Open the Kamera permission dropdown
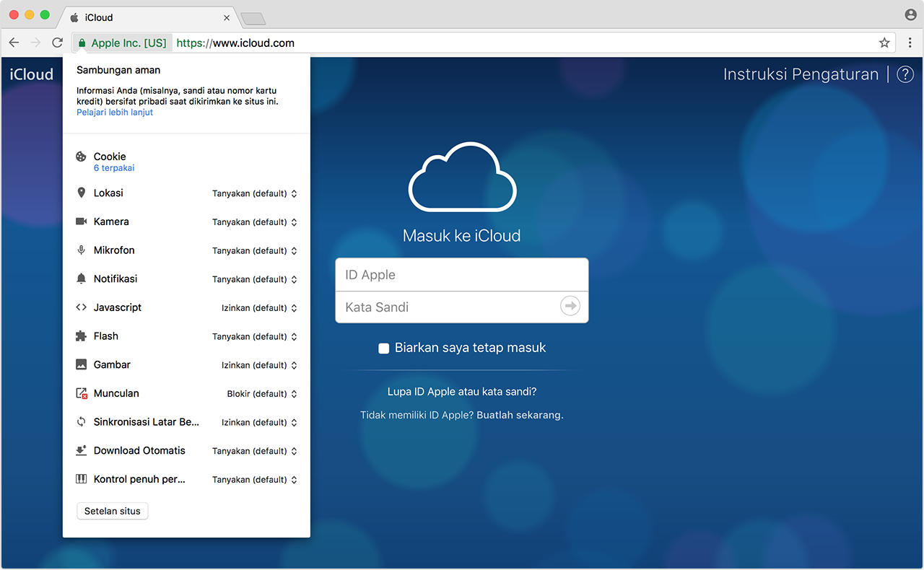The width and height of the screenshot is (924, 570). (254, 222)
